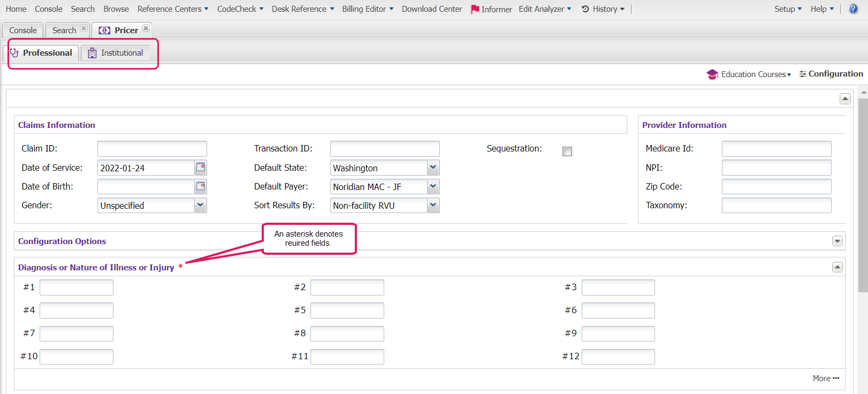The image size is (868, 394).
Task: Open the Reference Centers menu
Action: click(172, 9)
